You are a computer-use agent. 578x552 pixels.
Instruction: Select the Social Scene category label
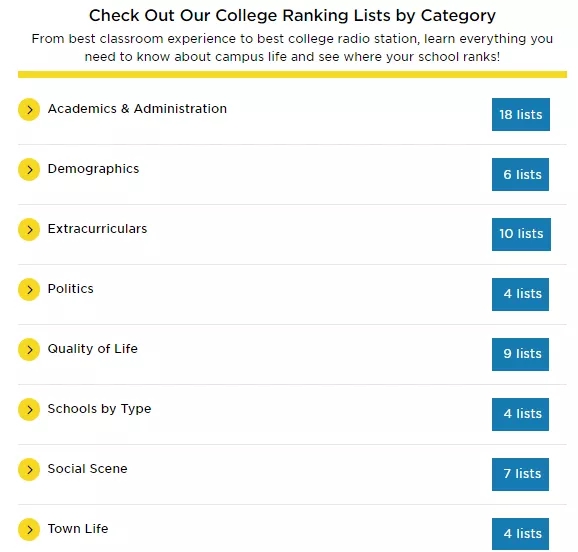point(87,469)
